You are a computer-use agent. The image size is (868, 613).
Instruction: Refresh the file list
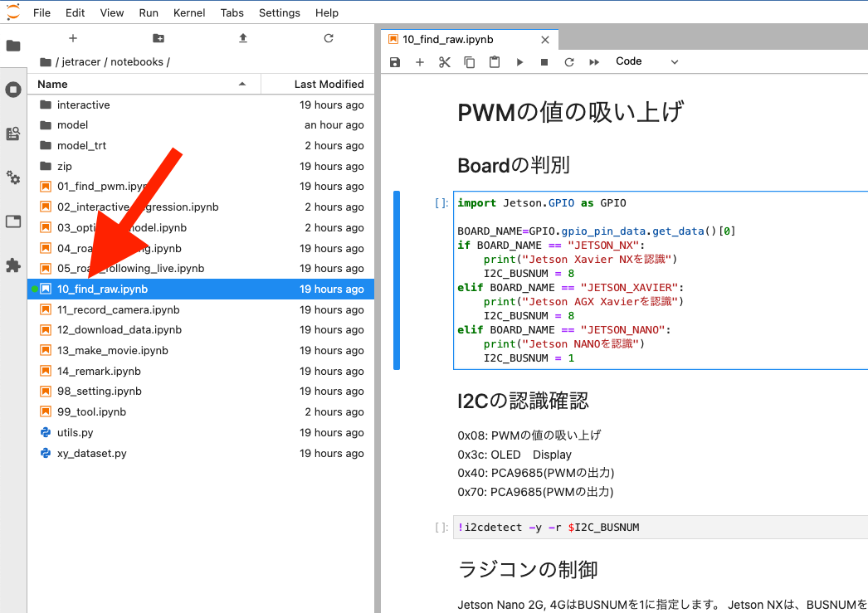click(329, 38)
